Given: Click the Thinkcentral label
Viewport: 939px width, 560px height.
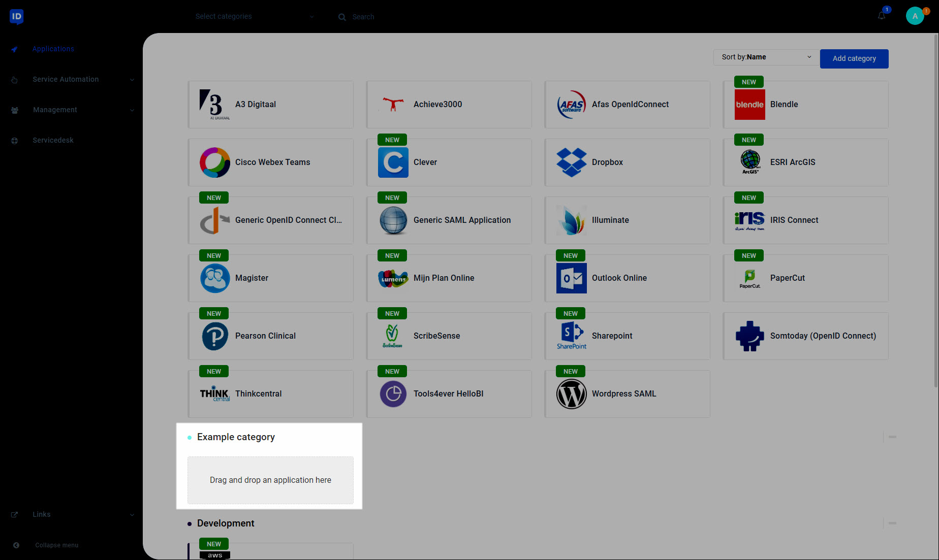Looking at the screenshot, I should (258, 394).
